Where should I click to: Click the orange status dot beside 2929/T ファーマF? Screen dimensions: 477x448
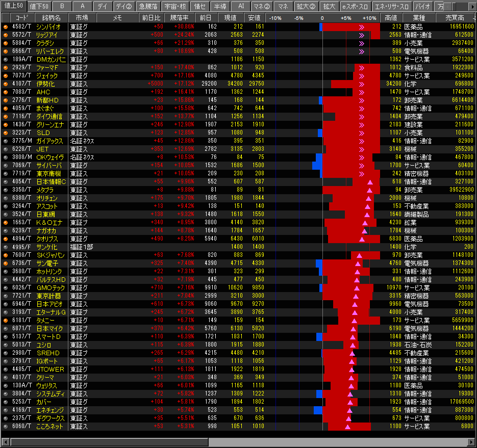(6, 68)
